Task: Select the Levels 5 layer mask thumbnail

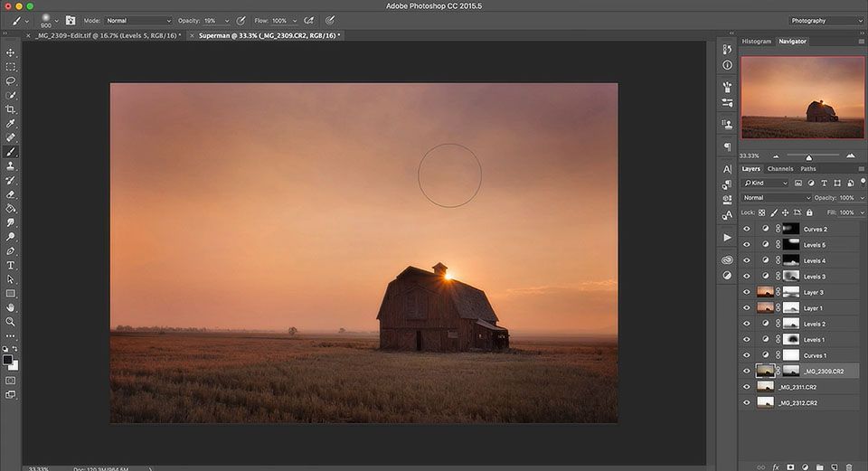Action: (791, 245)
